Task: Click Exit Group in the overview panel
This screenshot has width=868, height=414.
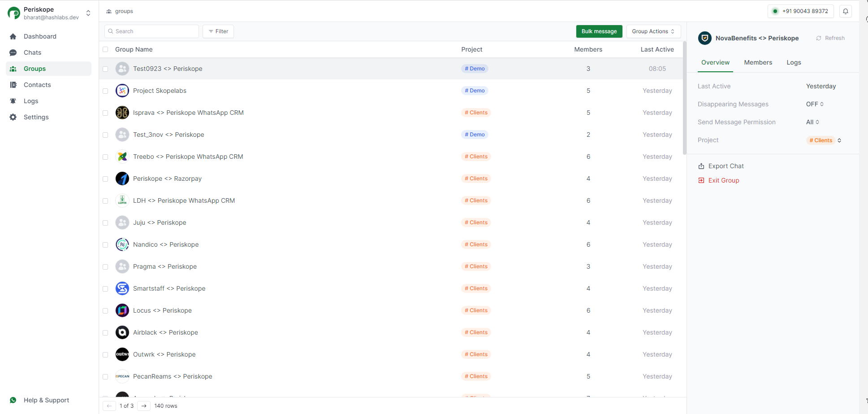Action: click(723, 180)
